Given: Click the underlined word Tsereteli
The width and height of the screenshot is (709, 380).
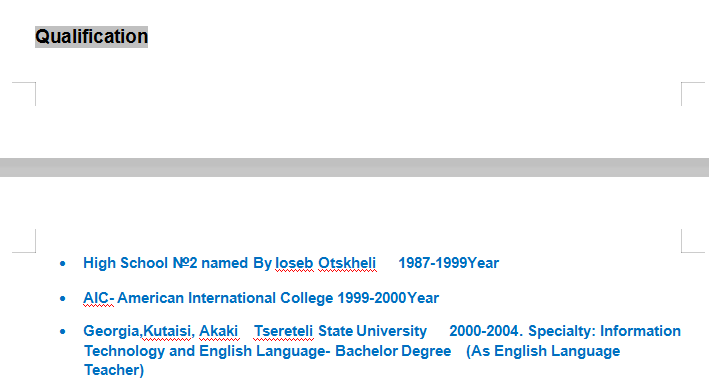Looking at the screenshot, I should [284, 331].
